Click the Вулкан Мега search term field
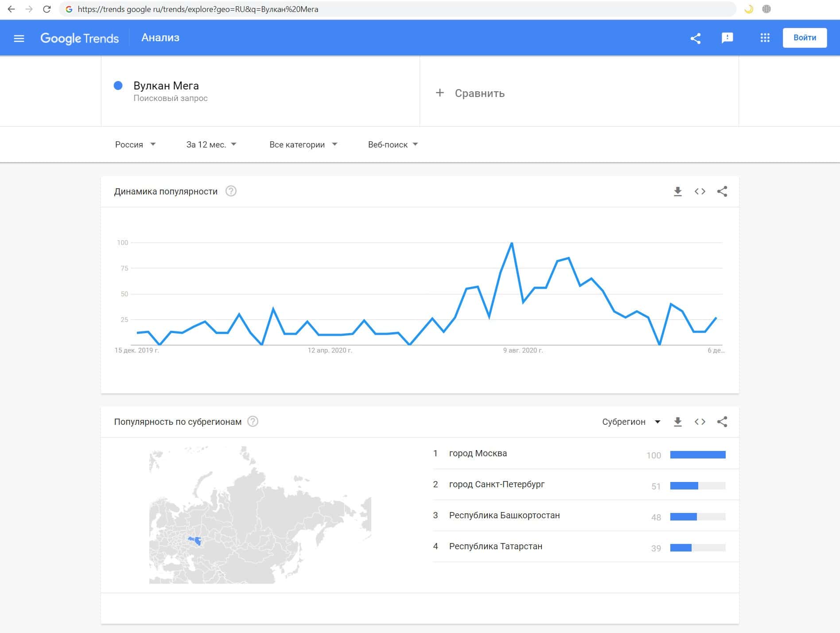 (166, 86)
